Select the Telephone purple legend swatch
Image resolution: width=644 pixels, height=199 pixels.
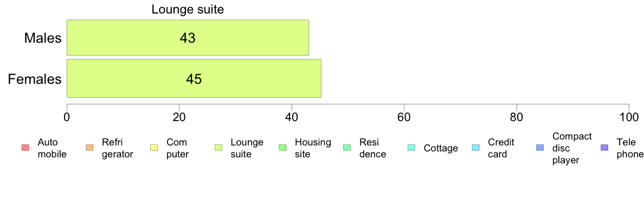(604, 148)
